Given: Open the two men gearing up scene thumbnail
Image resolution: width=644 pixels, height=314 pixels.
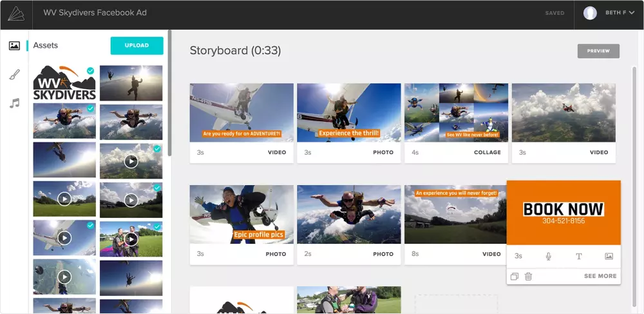Looking at the screenshot, I should click(348, 300).
